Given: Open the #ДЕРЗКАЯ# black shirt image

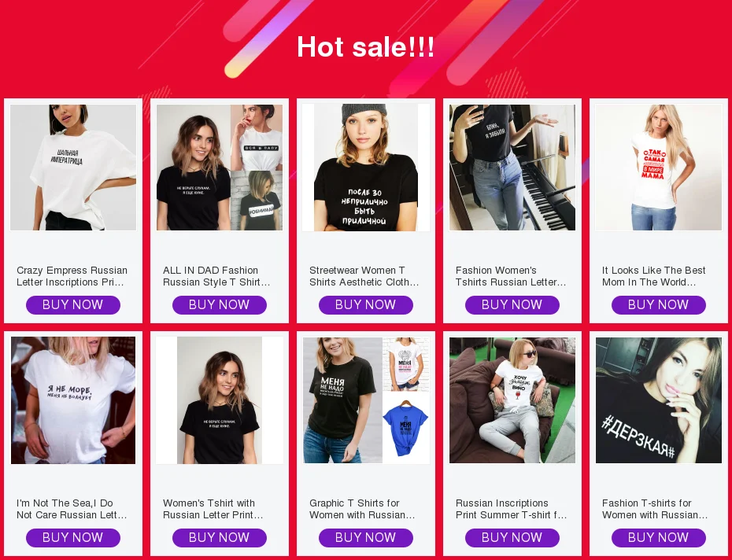Looking at the screenshot, I should 659,400.
